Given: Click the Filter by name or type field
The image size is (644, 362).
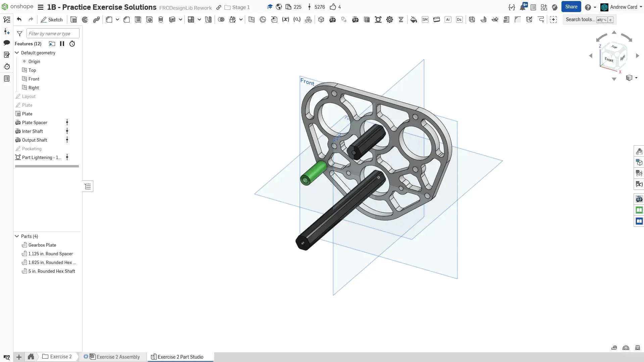Looking at the screenshot, I should pos(53,34).
